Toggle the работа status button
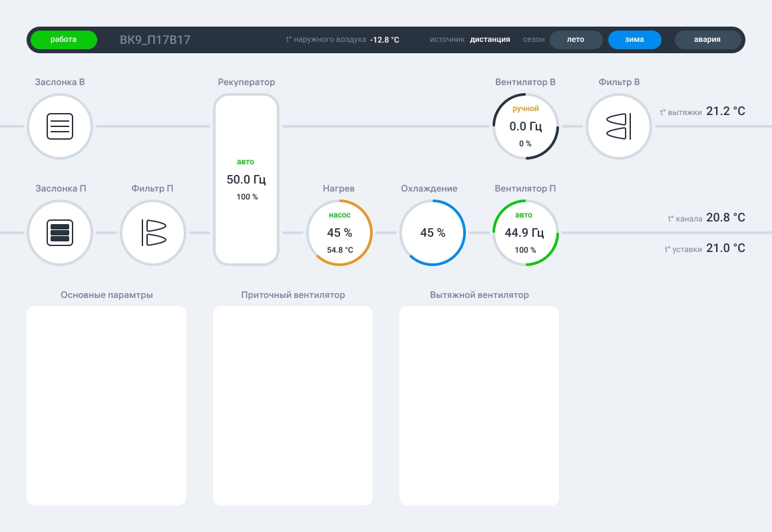 pos(63,40)
